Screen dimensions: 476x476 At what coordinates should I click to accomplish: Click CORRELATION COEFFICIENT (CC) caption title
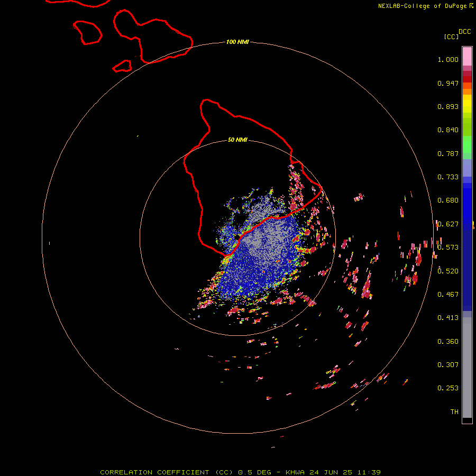pos(167,472)
